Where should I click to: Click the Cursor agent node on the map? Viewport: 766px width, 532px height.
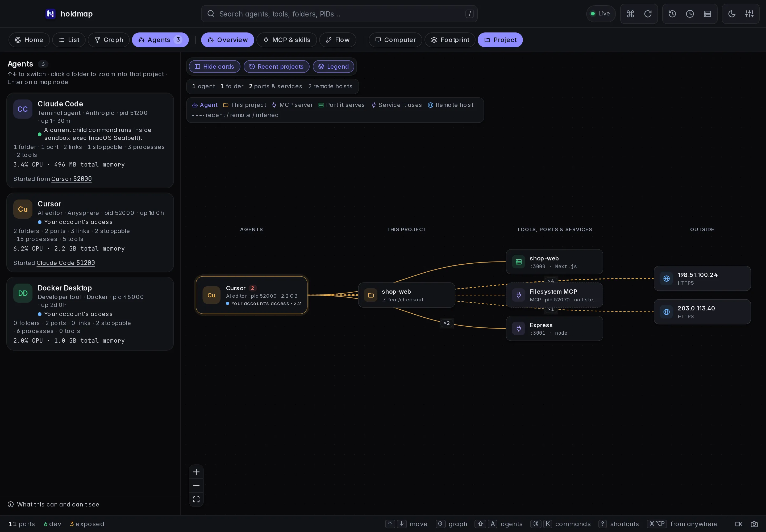[x=251, y=295]
